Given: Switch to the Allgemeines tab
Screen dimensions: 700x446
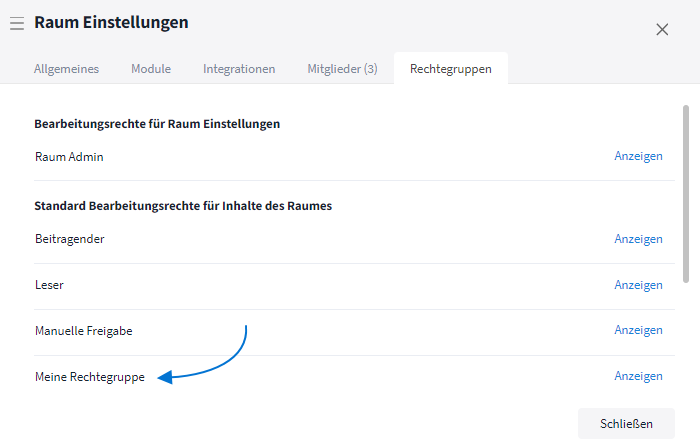Looking at the screenshot, I should coord(67,69).
